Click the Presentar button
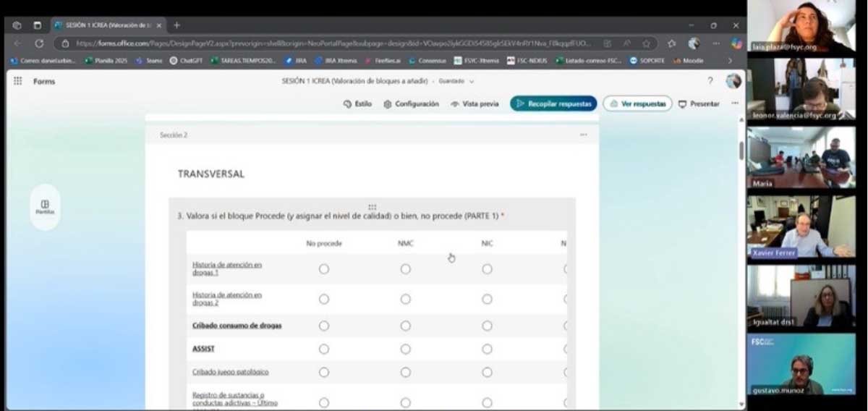Screen dimensions: 868x411 coord(699,104)
